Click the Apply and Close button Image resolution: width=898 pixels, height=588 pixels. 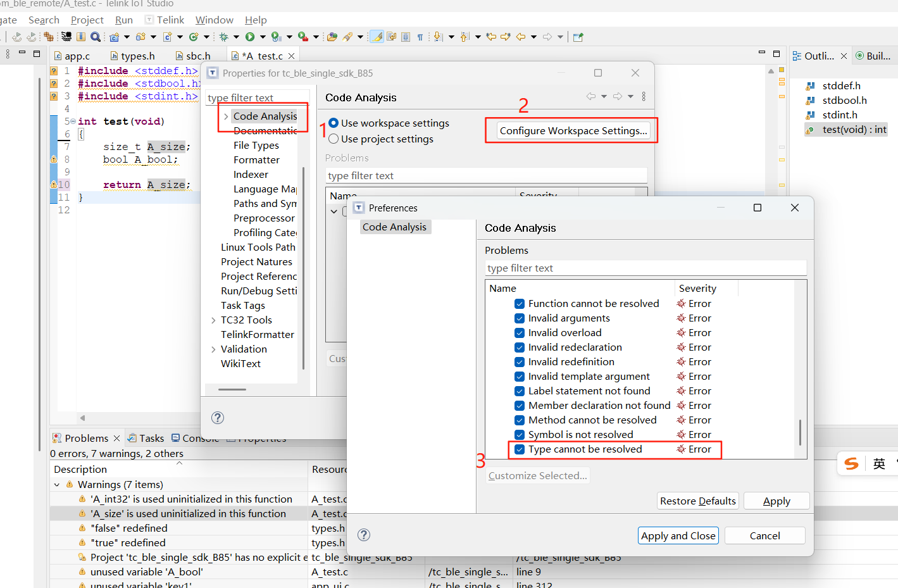pyautogui.click(x=678, y=535)
